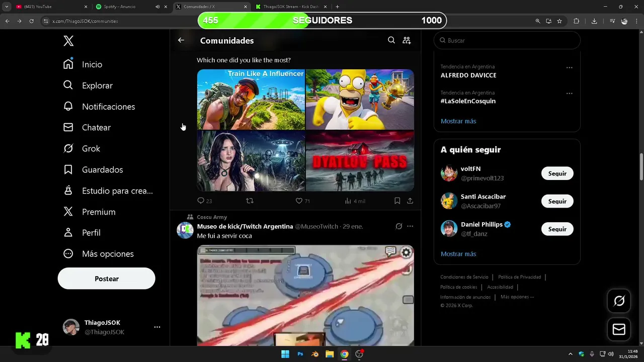
Task: Open options for #LaSoleEnCosquin trend
Action: click(570, 94)
